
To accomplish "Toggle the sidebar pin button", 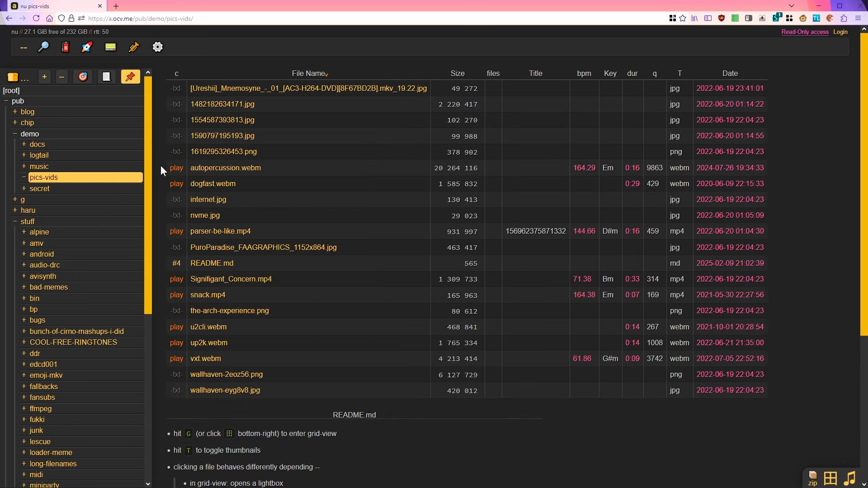I will click(x=130, y=77).
